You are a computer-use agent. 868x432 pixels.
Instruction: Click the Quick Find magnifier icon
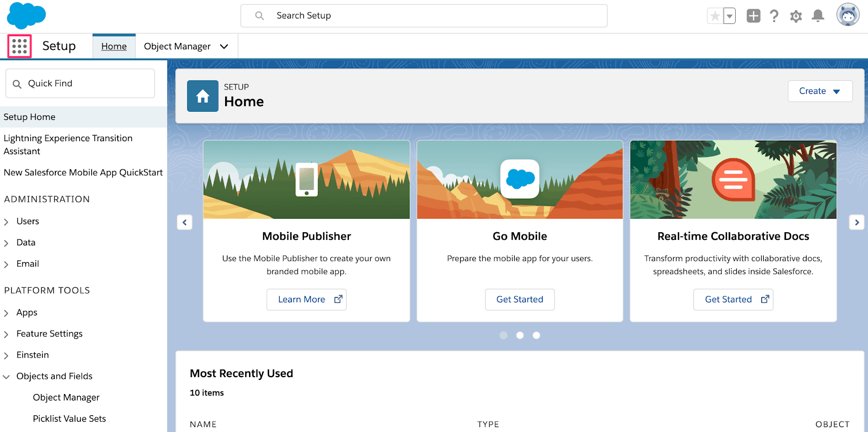click(17, 84)
